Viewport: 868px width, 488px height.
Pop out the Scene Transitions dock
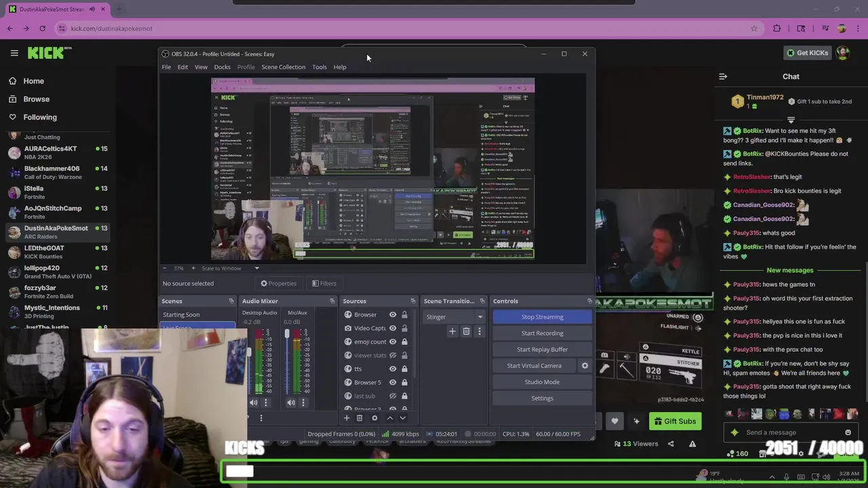click(482, 301)
